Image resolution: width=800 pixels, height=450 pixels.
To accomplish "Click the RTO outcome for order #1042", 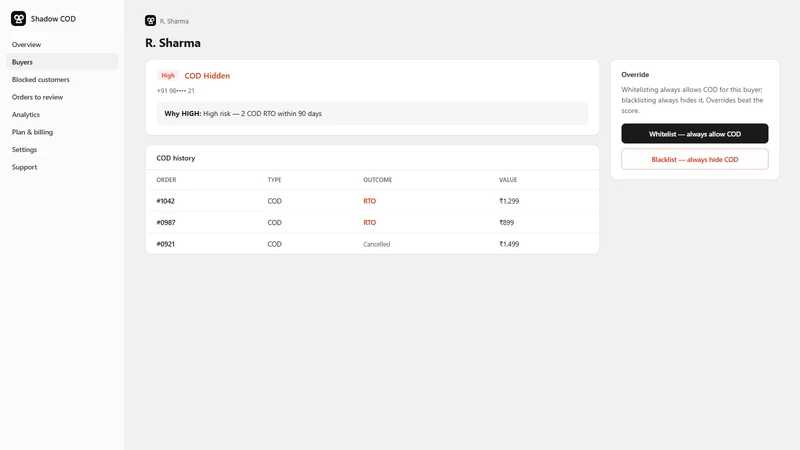I will (x=369, y=201).
